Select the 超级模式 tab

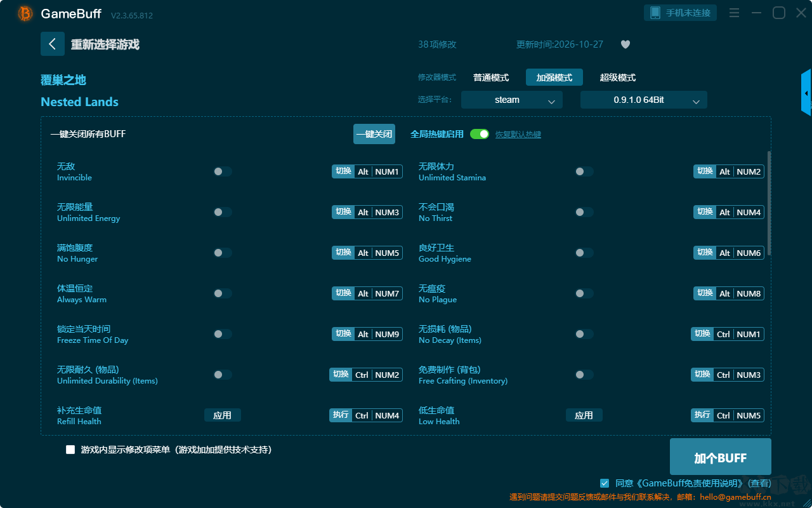pyautogui.click(x=618, y=77)
